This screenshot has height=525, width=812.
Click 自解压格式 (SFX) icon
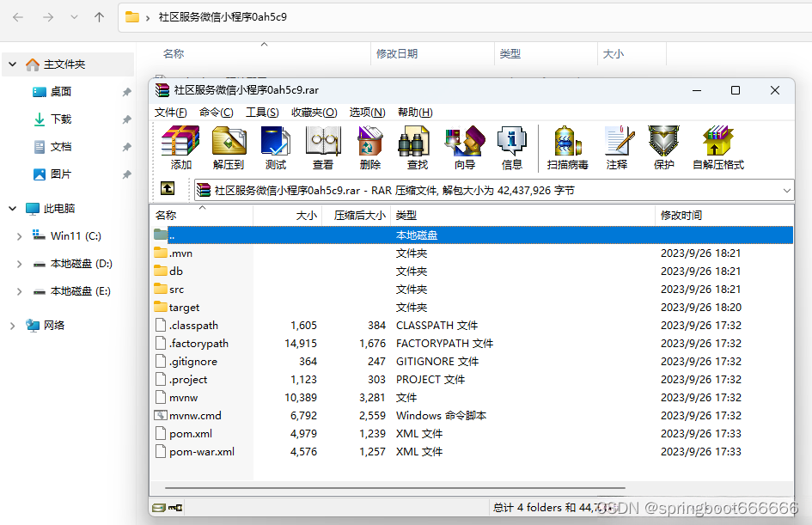tap(718, 148)
